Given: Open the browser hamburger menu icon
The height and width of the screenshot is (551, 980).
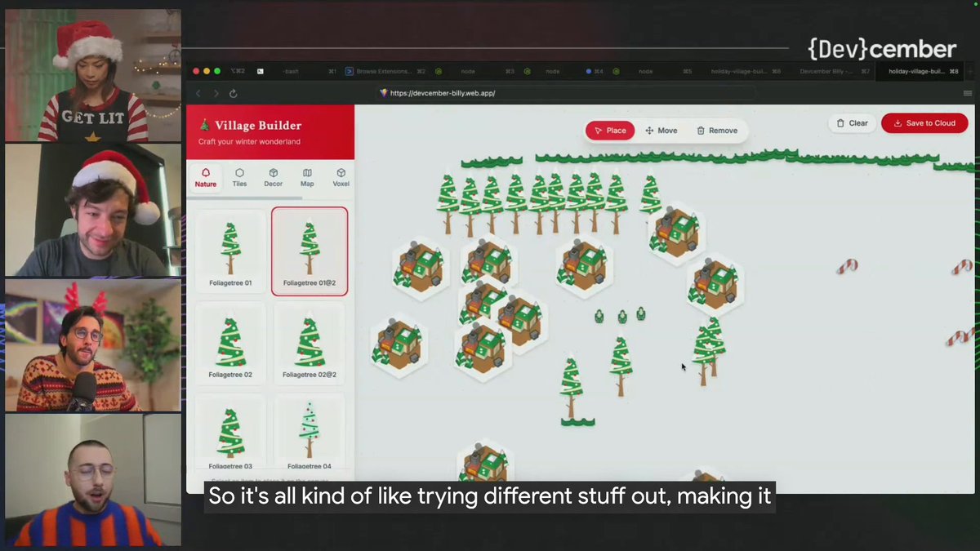Looking at the screenshot, I should (x=967, y=93).
